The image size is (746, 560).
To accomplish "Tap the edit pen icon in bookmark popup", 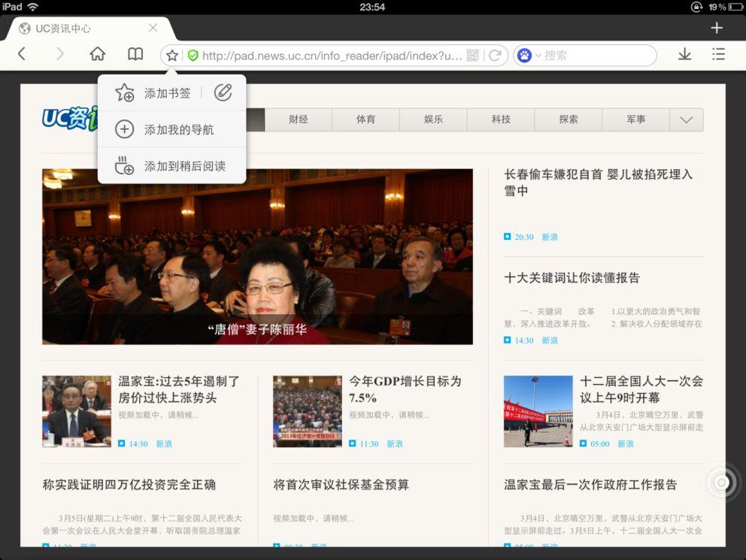I will [221, 92].
